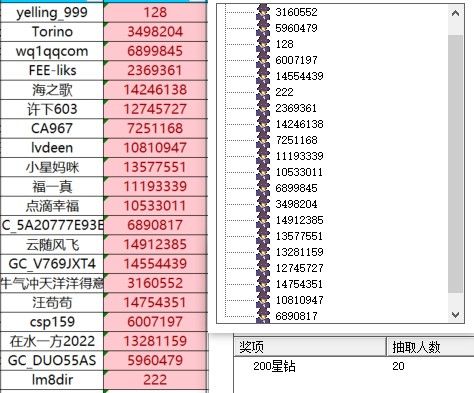
Task: Click spreadsheet cell 福一真
Action: tap(52, 187)
